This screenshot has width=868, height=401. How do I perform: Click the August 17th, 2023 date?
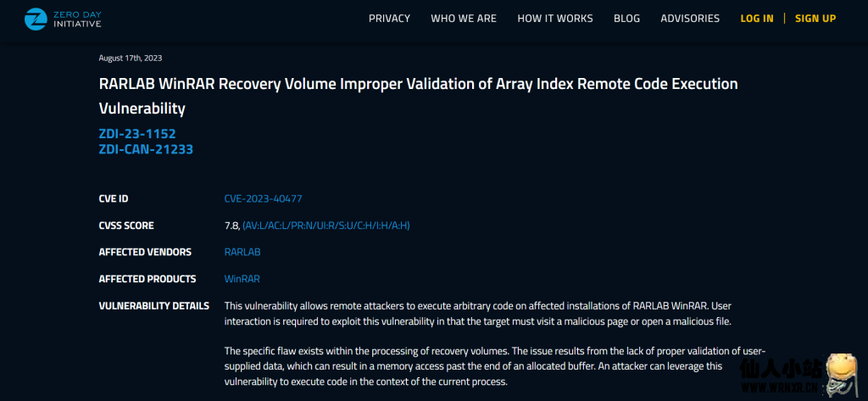(x=130, y=58)
